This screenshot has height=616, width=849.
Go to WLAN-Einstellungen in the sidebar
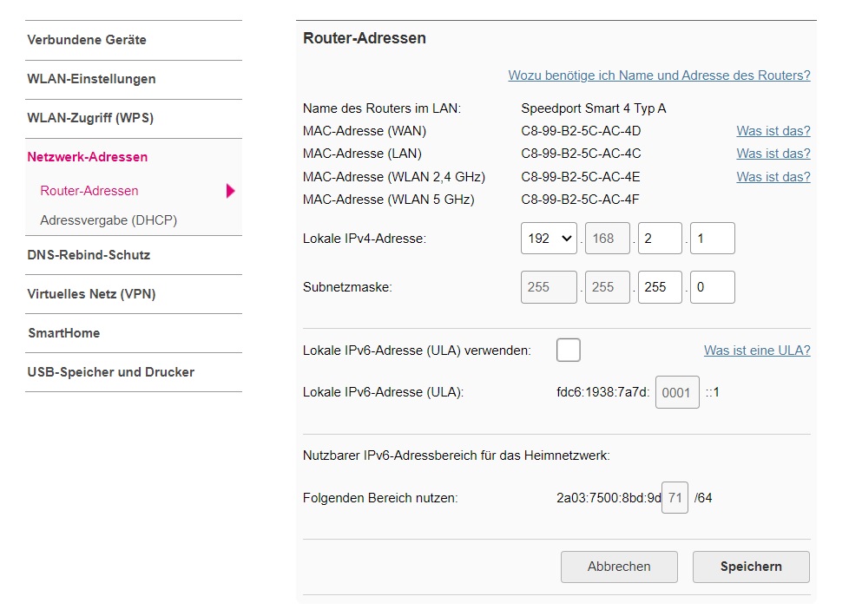coord(91,79)
